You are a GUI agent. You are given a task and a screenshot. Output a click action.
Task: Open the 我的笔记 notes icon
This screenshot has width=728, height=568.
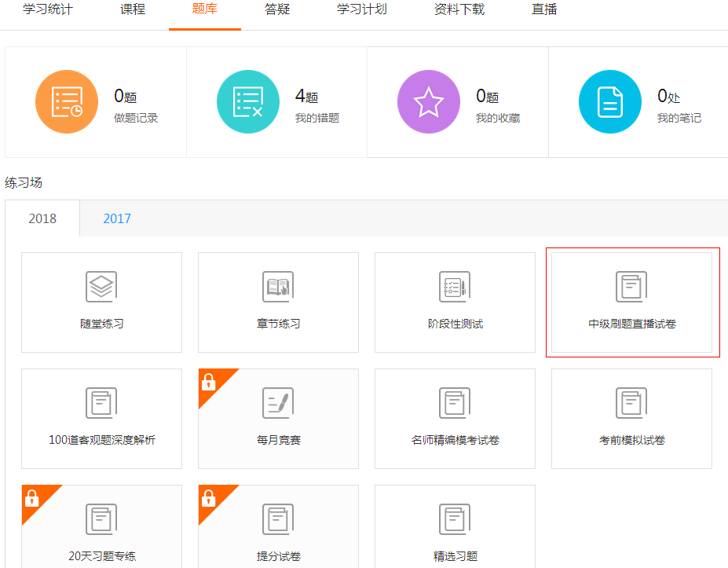point(609,101)
